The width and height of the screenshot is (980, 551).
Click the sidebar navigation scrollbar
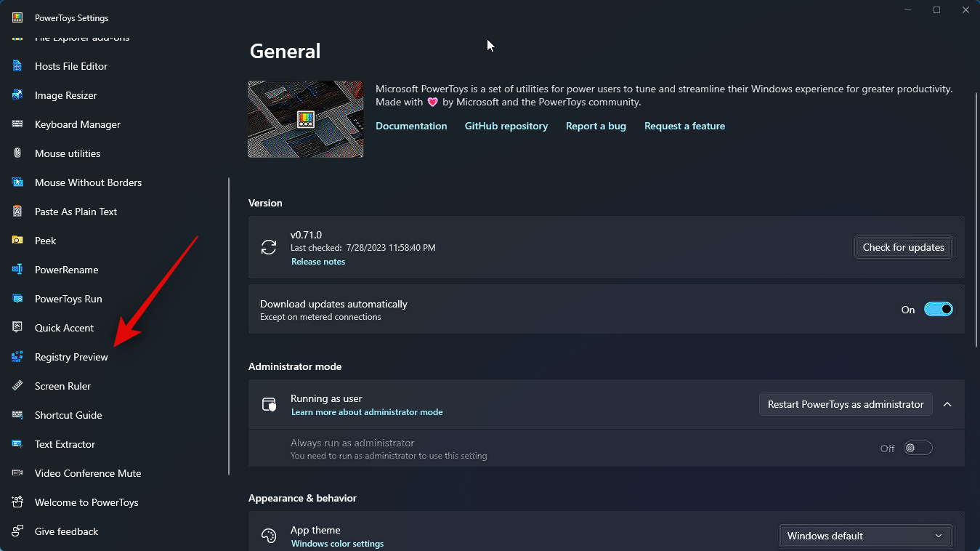click(x=229, y=326)
